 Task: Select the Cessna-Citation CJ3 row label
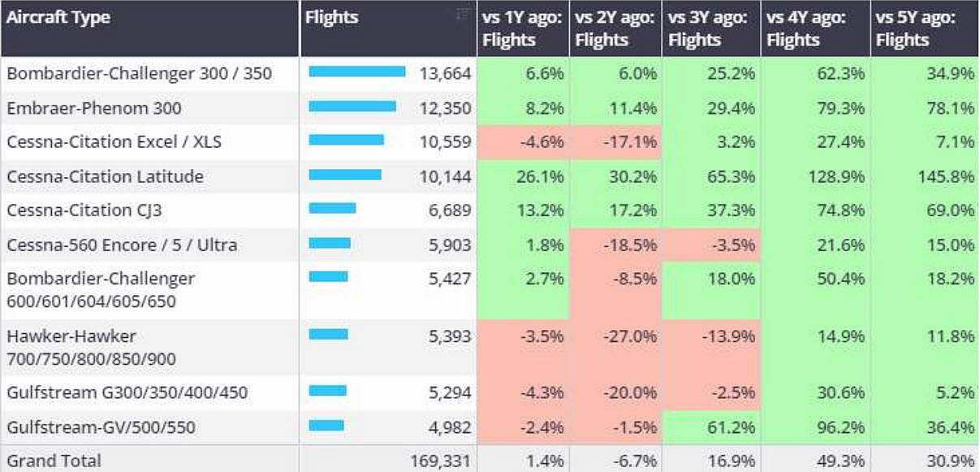click(85, 210)
